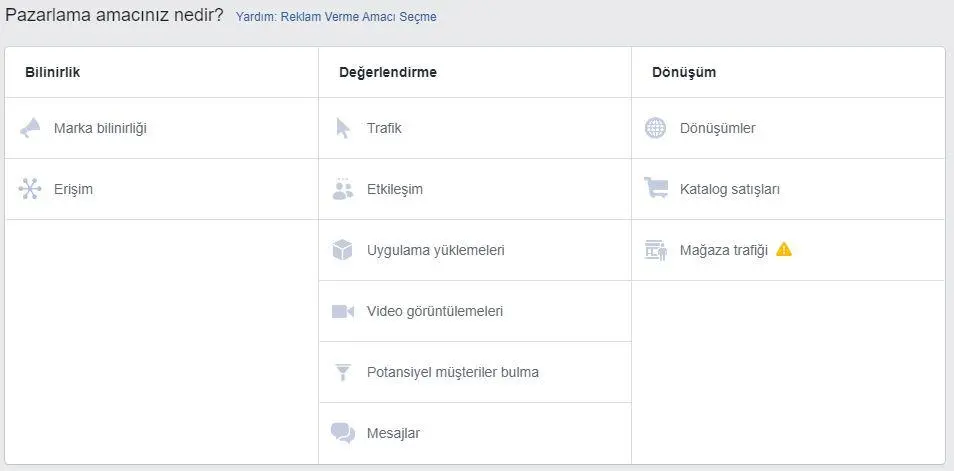This screenshot has width=954, height=471.
Task: Click the Katalog satışları shopping cart icon
Action: pyautogui.click(x=655, y=188)
